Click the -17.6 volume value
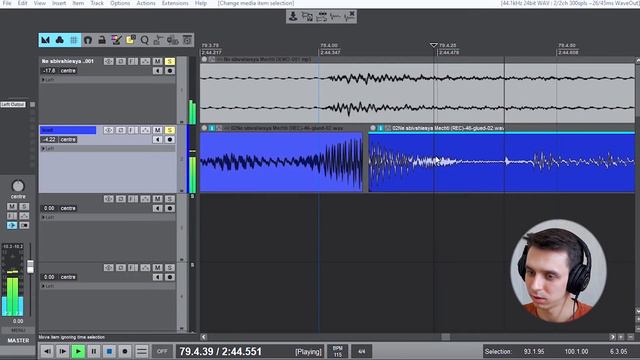 [49, 71]
